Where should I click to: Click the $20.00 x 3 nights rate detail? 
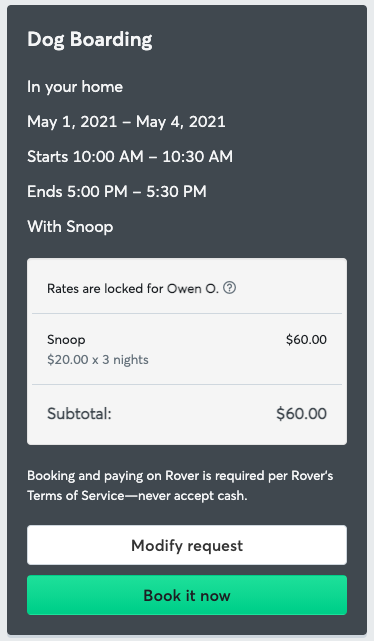98,360
